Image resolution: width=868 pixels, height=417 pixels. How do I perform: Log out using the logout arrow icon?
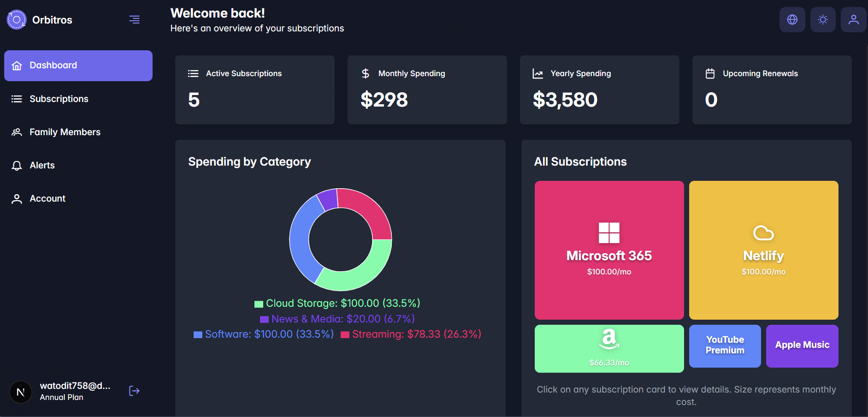pos(134,391)
